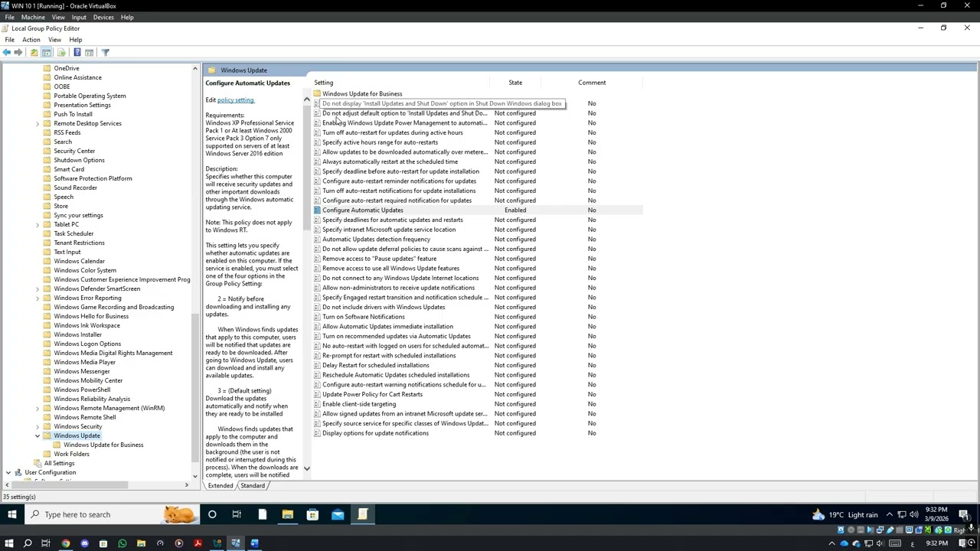
Task: Expand the Windows Security tree node
Action: coord(38,426)
